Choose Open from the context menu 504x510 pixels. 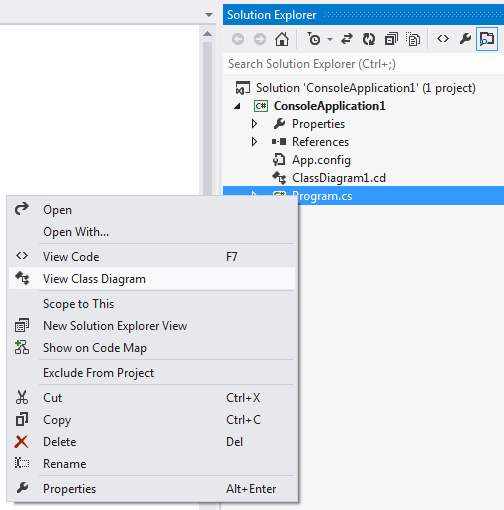[152, 210]
